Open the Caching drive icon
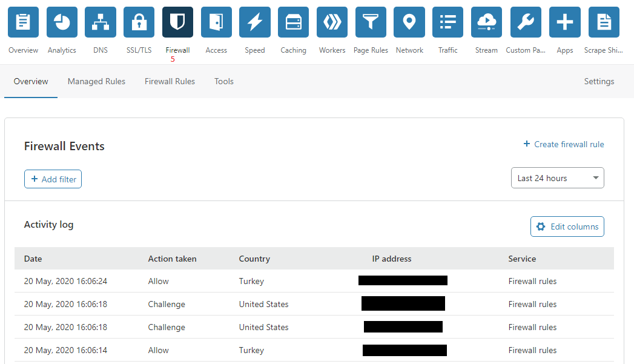Screen dimensions: 634x364 (x=294, y=22)
